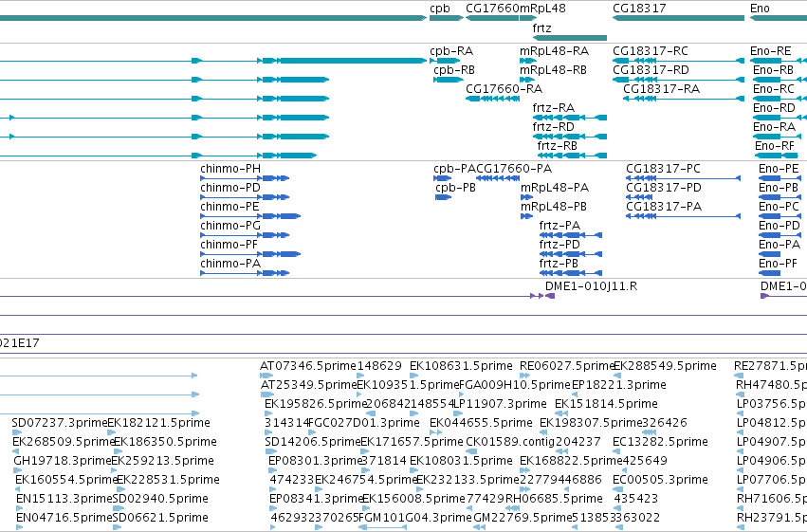The height and width of the screenshot is (532, 807).
Task: Click the Eno-RA transcript label
Action: 774,127
